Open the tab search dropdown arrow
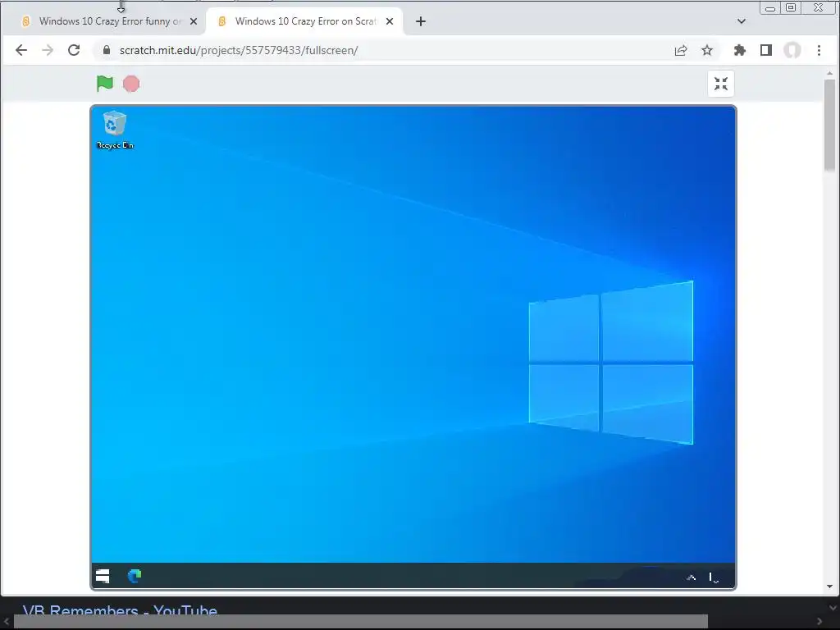 point(742,21)
